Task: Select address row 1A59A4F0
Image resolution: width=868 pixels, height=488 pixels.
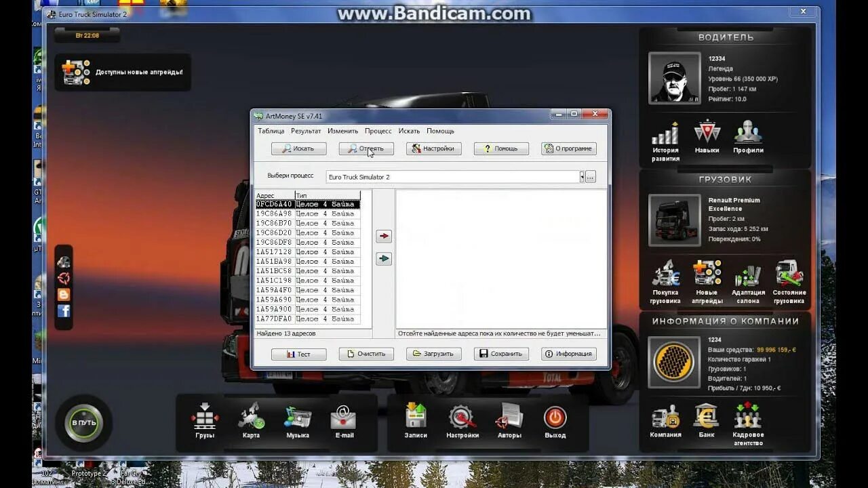Action: coord(308,290)
